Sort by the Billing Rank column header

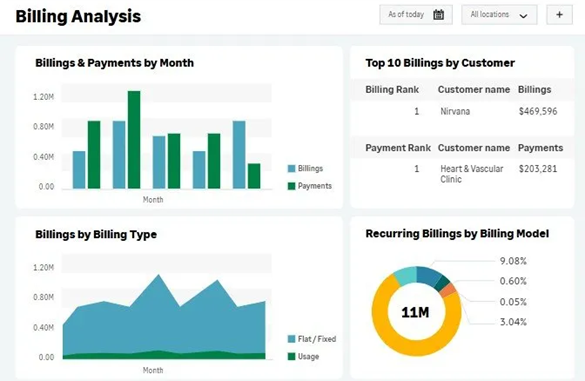[392, 90]
